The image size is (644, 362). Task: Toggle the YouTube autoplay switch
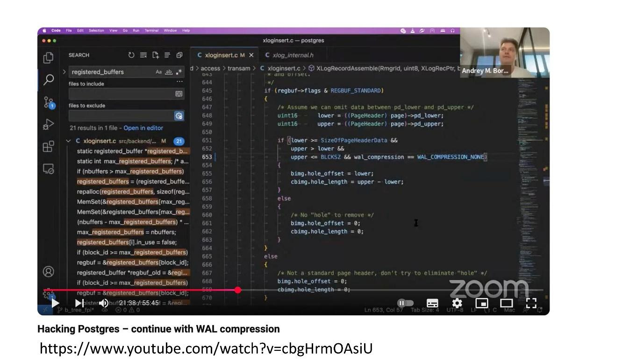click(x=405, y=303)
